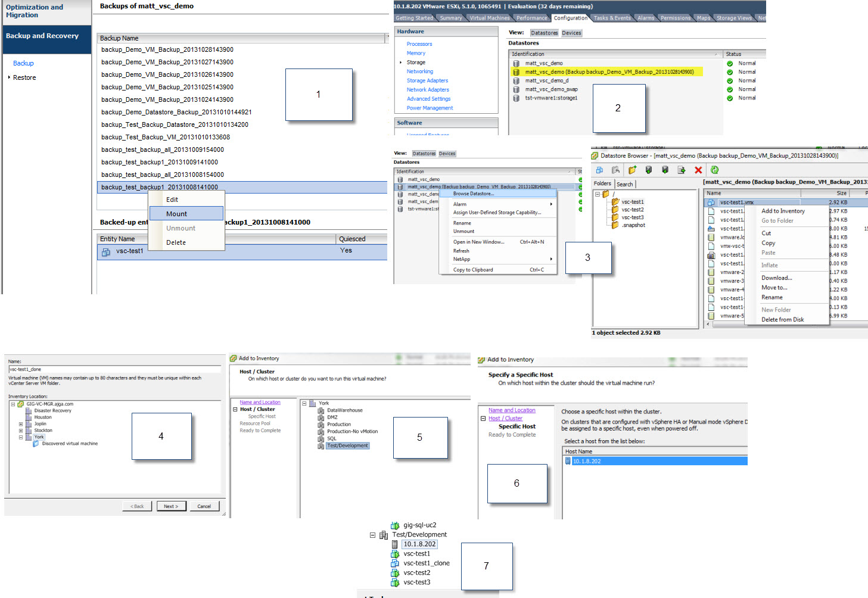The image size is (868, 598).
Task: Click the vsc-test1 folder icon in Folders tree
Action: click(615, 202)
